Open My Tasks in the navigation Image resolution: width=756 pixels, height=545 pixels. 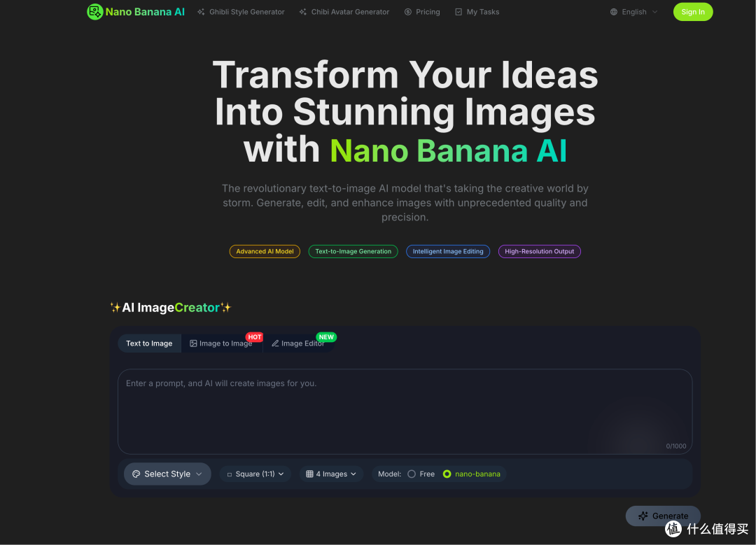pos(477,12)
